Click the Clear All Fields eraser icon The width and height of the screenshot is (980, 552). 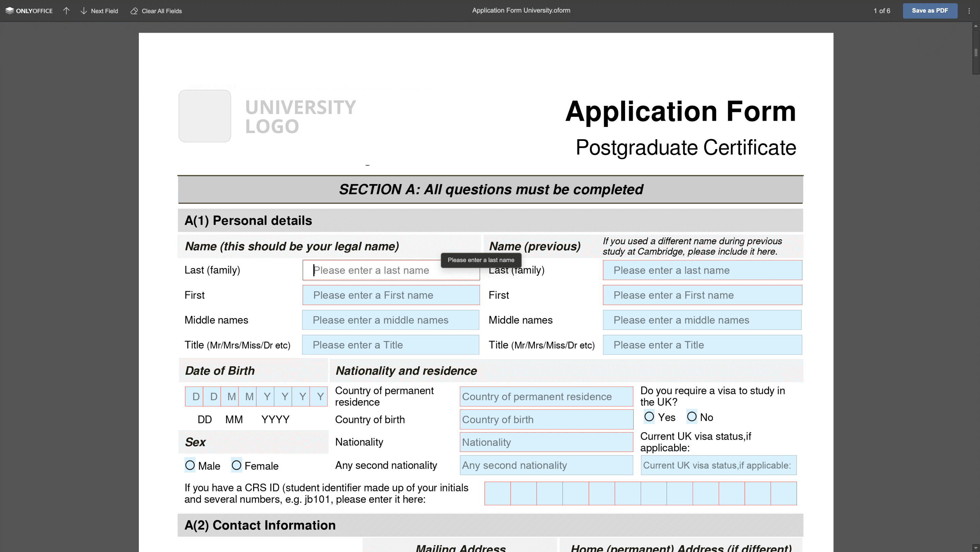pos(134,11)
